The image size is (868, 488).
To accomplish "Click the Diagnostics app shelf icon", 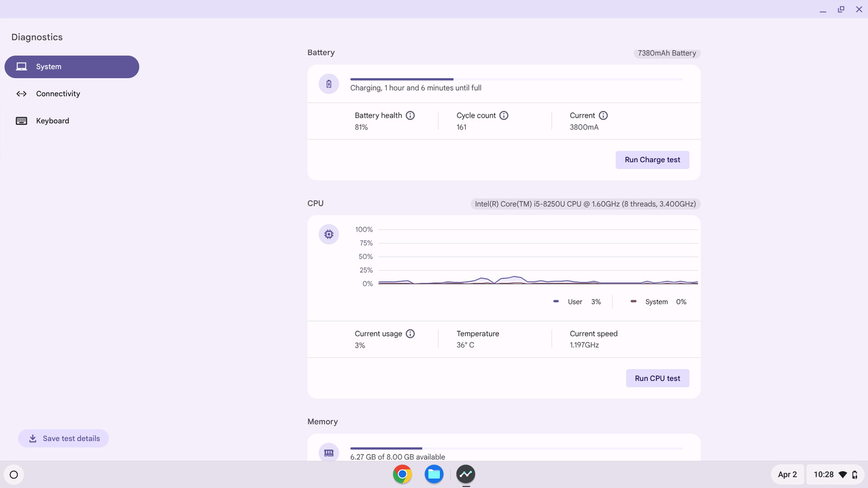I will pos(465,474).
